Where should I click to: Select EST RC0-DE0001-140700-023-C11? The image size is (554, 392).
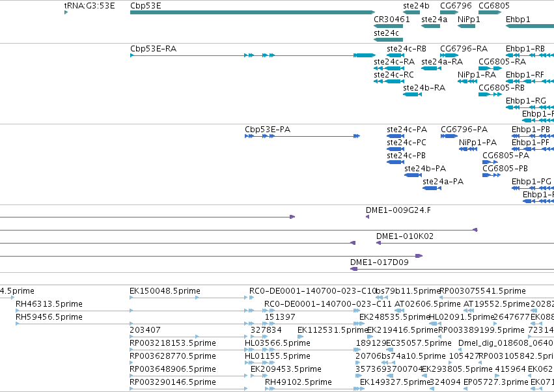click(x=312, y=311)
